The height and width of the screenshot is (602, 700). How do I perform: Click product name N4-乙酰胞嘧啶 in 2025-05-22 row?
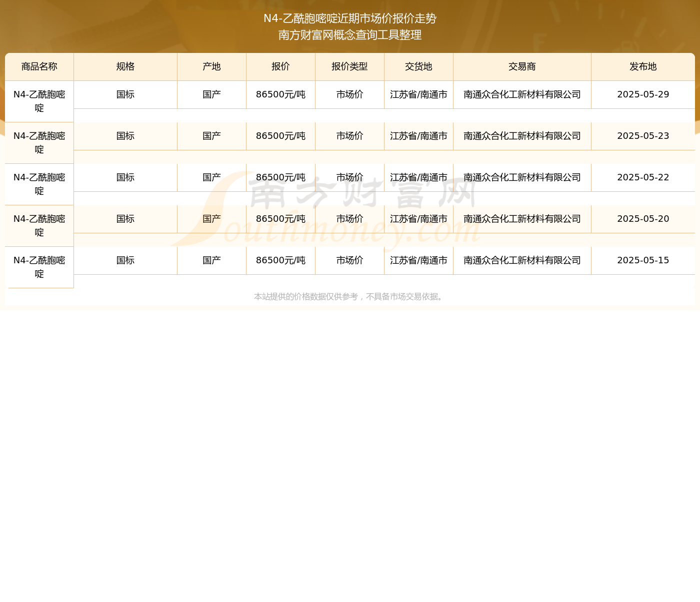(39, 184)
